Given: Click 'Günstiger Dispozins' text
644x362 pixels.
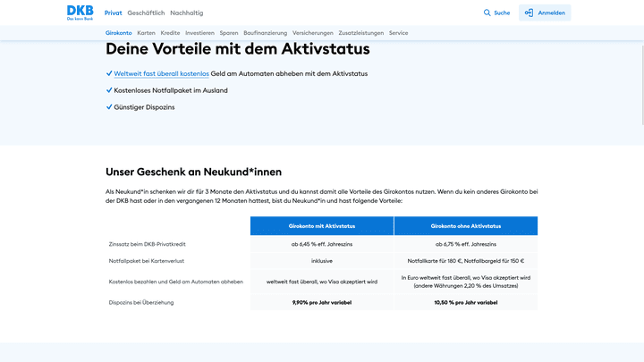Looking at the screenshot, I should (144, 107).
